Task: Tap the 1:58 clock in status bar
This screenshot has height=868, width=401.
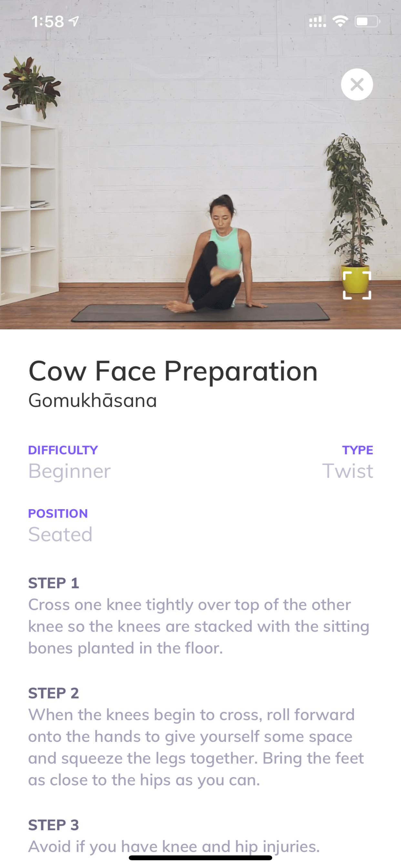Action: [x=47, y=22]
